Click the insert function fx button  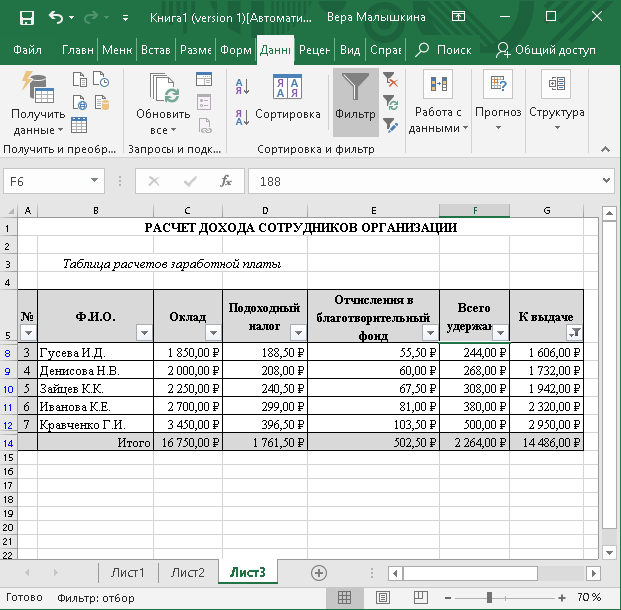[226, 181]
